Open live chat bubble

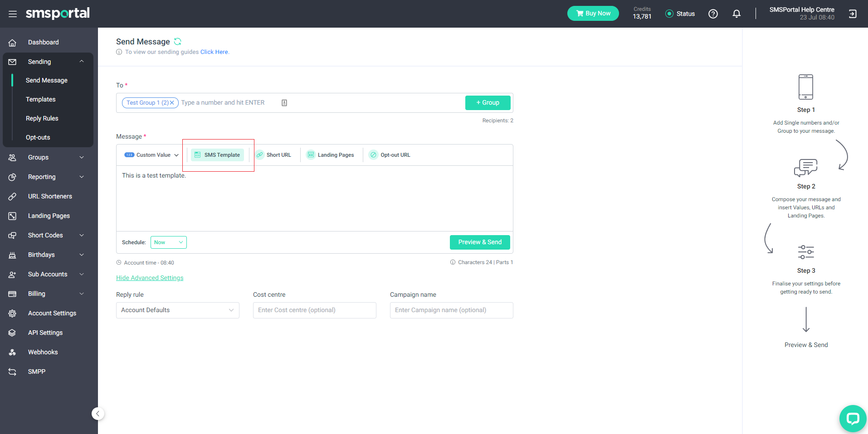[853, 418]
